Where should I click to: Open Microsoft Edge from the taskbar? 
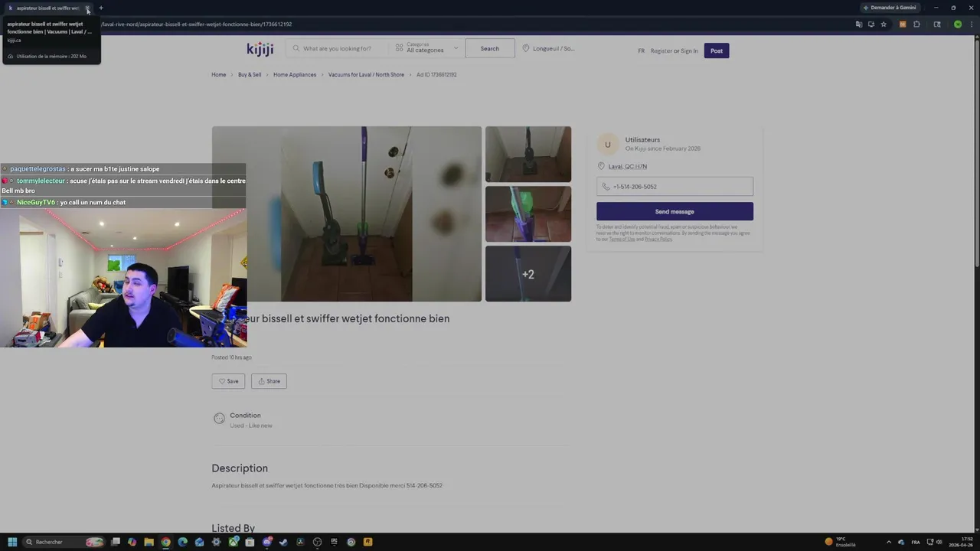pos(183,542)
